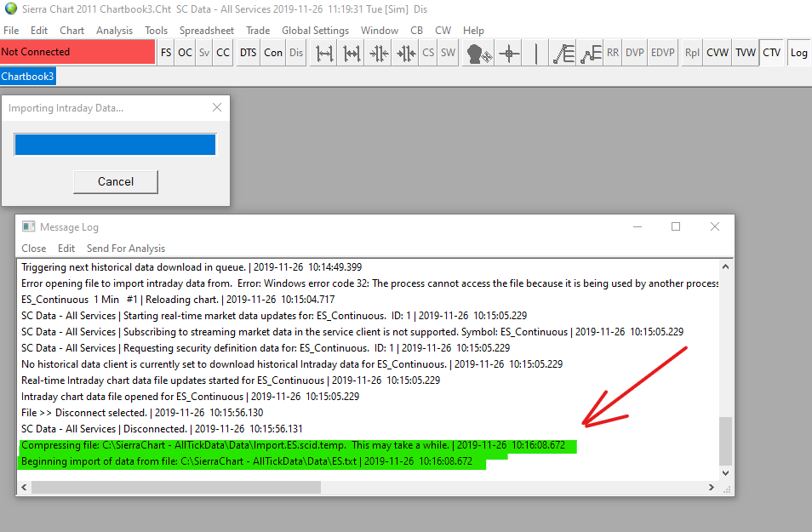Screen dimensions: 812x532
Task: Click the Sierra Chart globe title icon
Action: 10,9
